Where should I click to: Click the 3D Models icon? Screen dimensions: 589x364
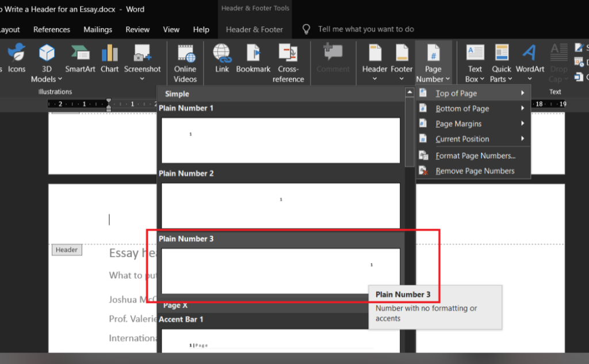coord(47,54)
